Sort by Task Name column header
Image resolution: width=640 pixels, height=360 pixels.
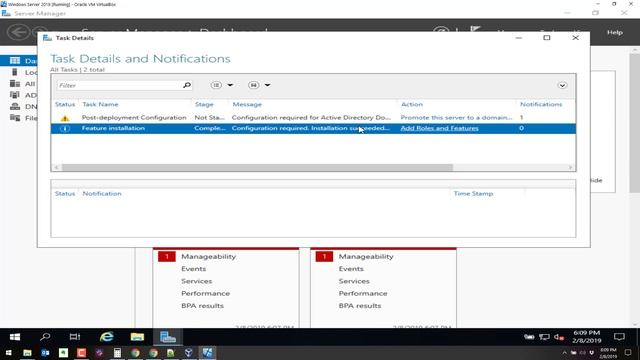point(100,104)
